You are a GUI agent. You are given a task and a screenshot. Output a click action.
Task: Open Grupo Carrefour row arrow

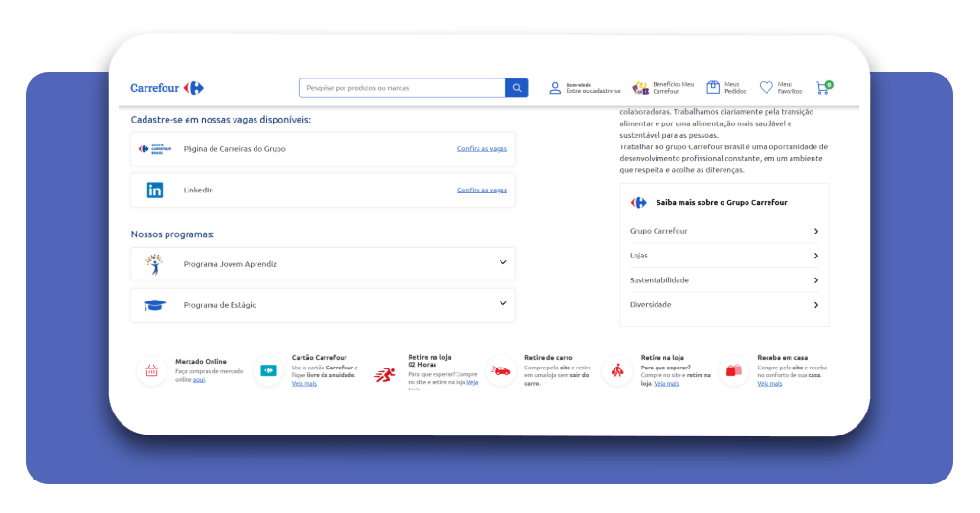816,232
